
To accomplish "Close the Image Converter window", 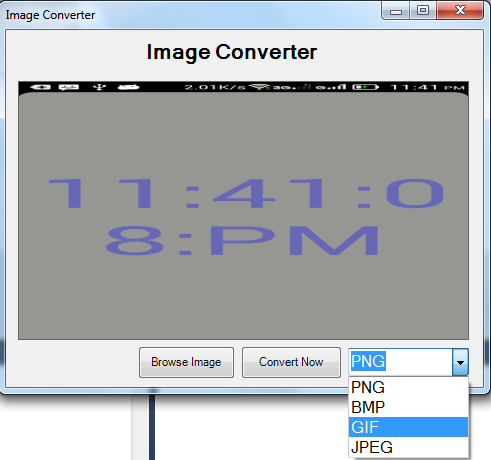I will click(x=460, y=11).
